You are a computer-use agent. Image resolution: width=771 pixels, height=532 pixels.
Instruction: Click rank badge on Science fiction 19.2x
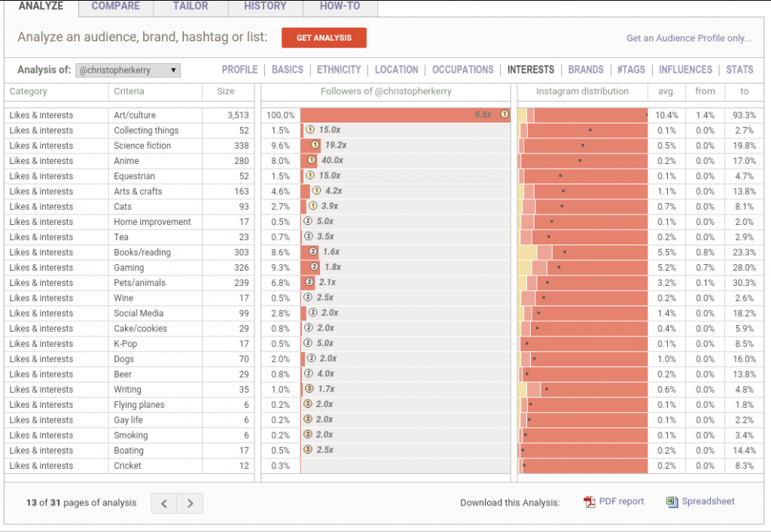coord(315,145)
